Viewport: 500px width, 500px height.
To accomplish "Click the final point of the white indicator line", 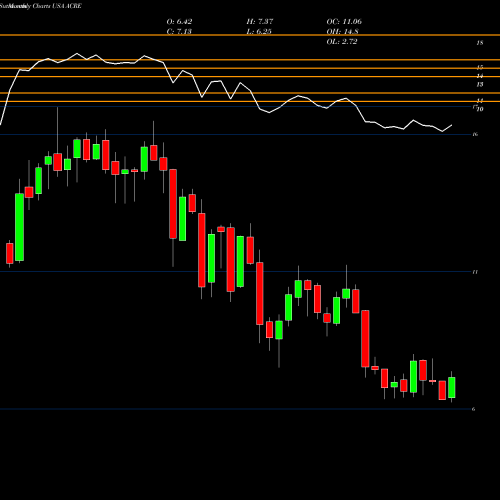I will [452, 125].
